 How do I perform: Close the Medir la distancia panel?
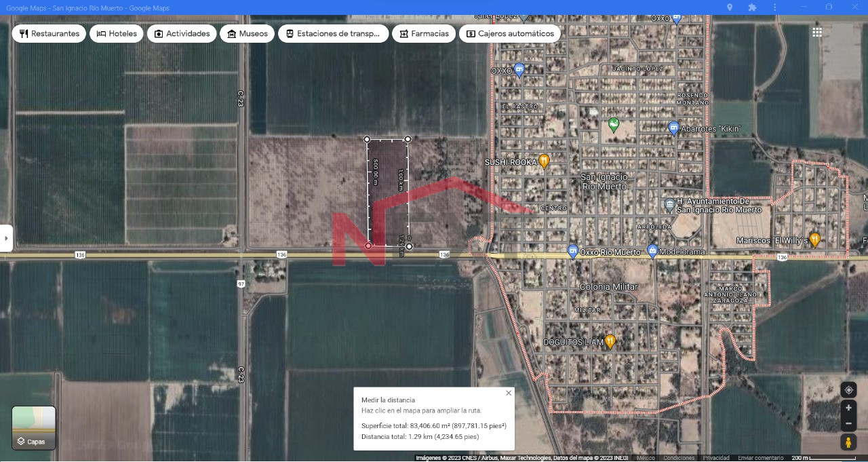pyautogui.click(x=509, y=393)
